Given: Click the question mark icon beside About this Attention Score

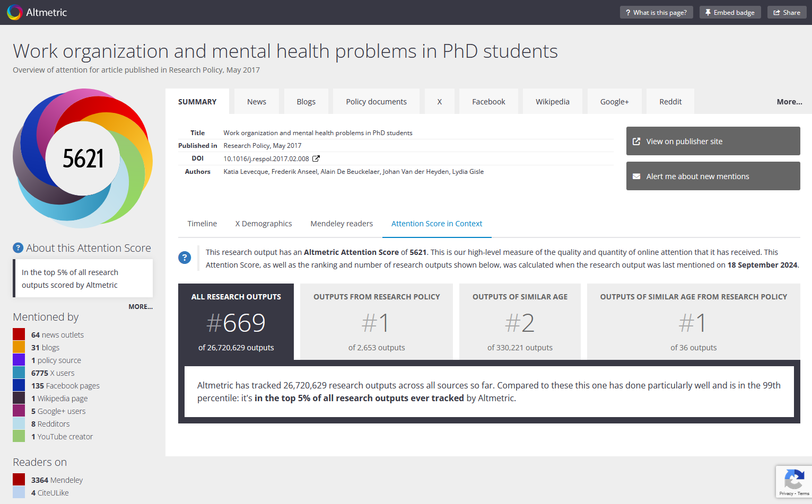Looking at the screenshot, I should tap(18, 248).
